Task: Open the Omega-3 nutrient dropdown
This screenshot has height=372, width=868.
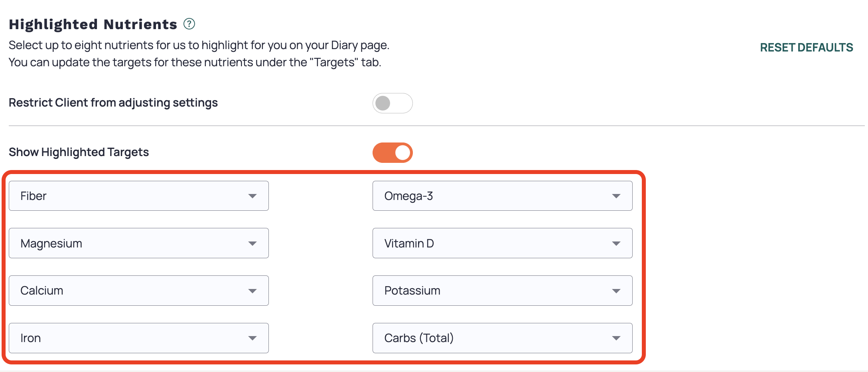Action: (x=503, y=196)
